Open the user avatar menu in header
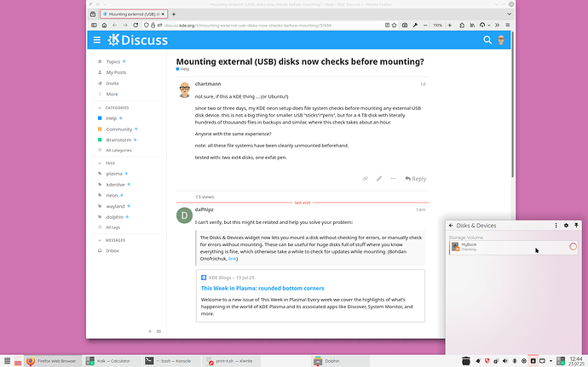This screenshot has height=367, width=588. [x=502, y=40]
